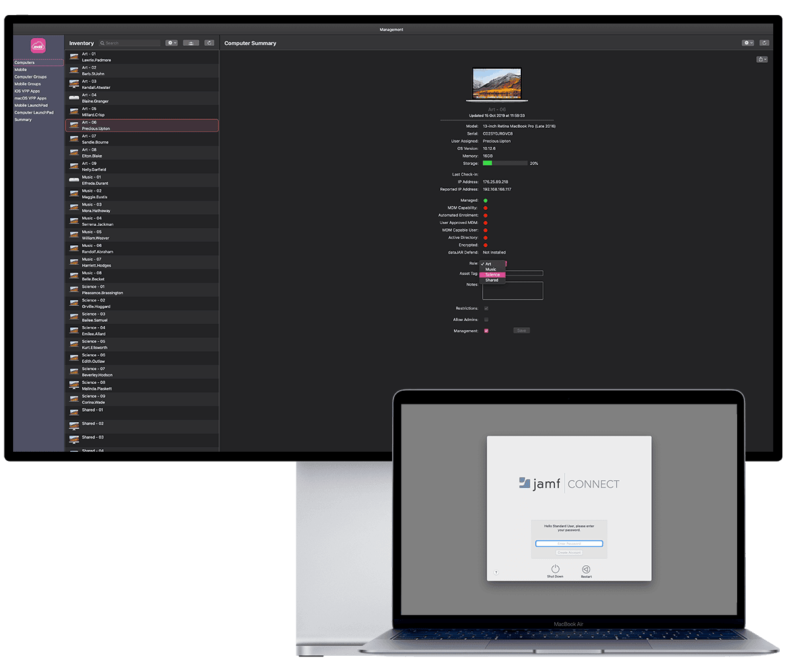Click the Restart icon on login window
The height and width of the screenshot is (672, 787).
point(586,569)
